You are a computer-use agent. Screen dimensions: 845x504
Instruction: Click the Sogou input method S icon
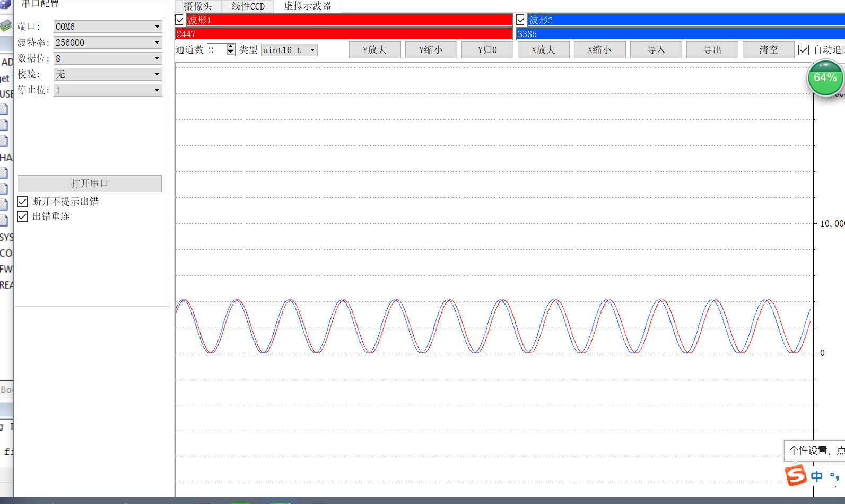(796, 475)
